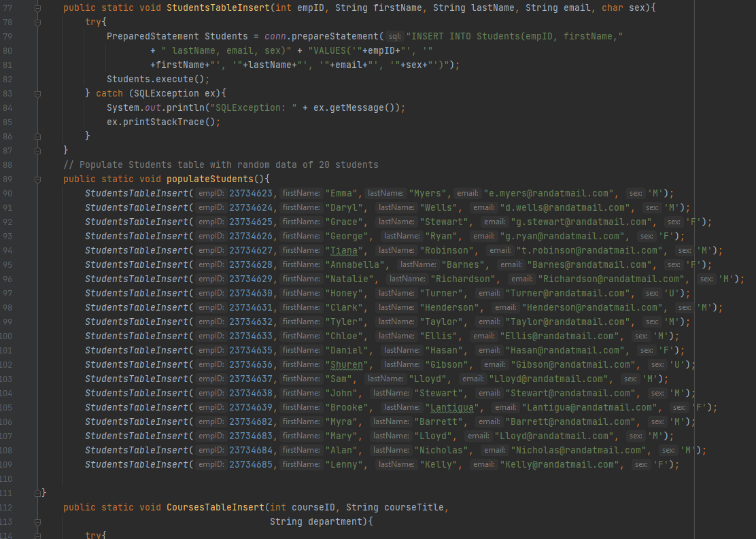
Task: Click the SQLException type in catch clause
Action: (167, 93)
